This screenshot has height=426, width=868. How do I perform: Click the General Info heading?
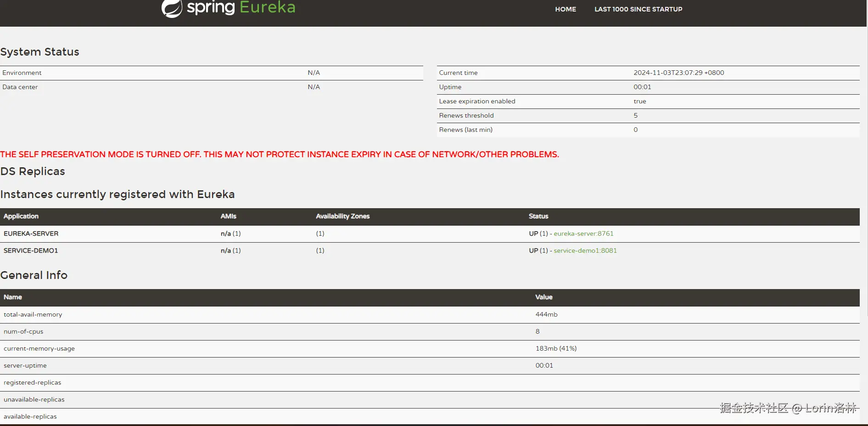(x=34, y=275)
